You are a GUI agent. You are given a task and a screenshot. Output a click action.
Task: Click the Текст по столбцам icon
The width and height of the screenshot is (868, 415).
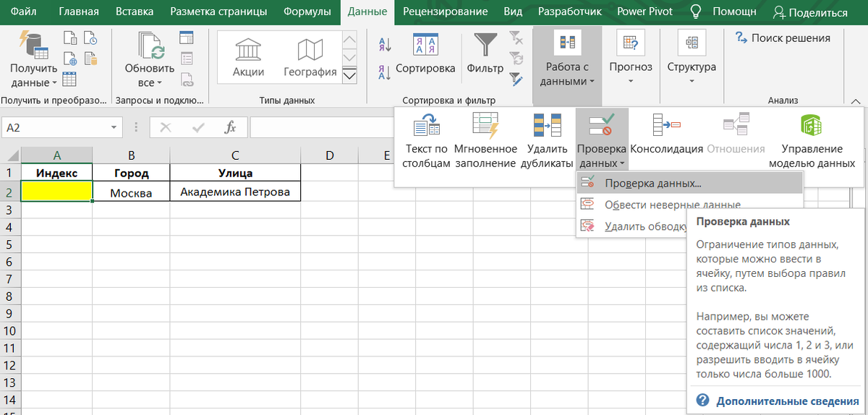(427, 125)
